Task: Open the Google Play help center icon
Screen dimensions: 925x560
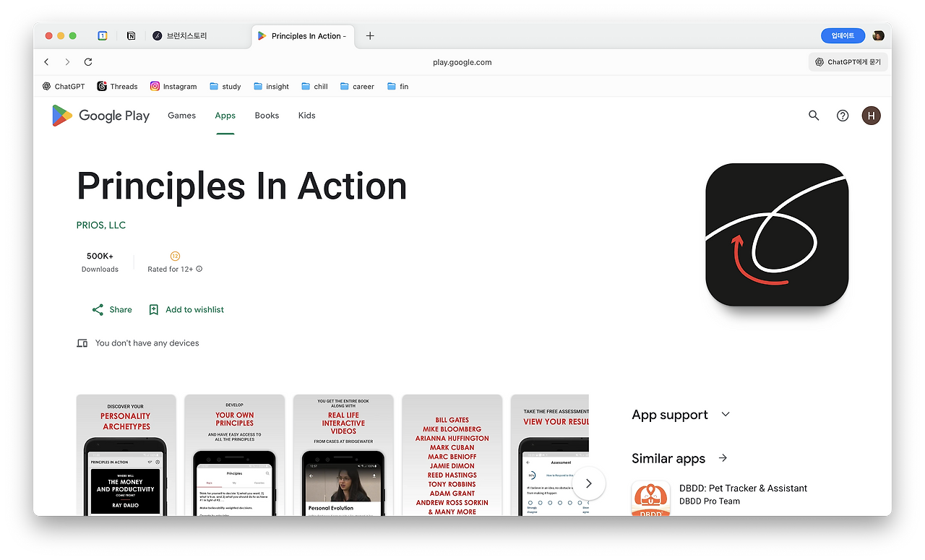Action: click(x=843, y=116)
